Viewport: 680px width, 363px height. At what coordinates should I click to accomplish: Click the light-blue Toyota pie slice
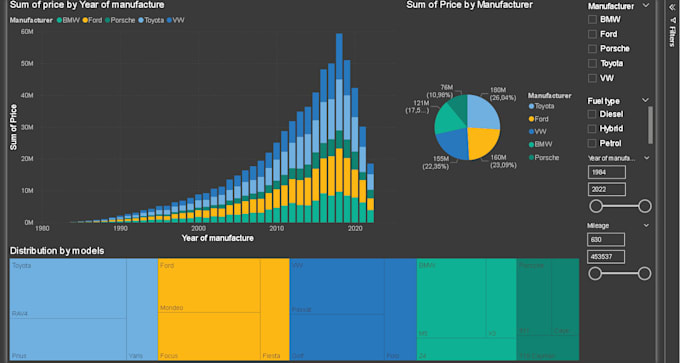tap(482, 113)
